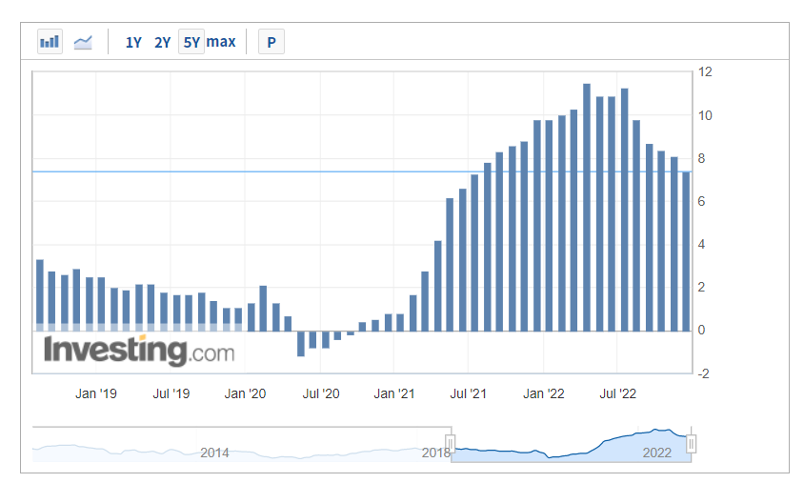Click the Investing.com watermark logo
Screen dimensions: 804x483
pos(139,351)
